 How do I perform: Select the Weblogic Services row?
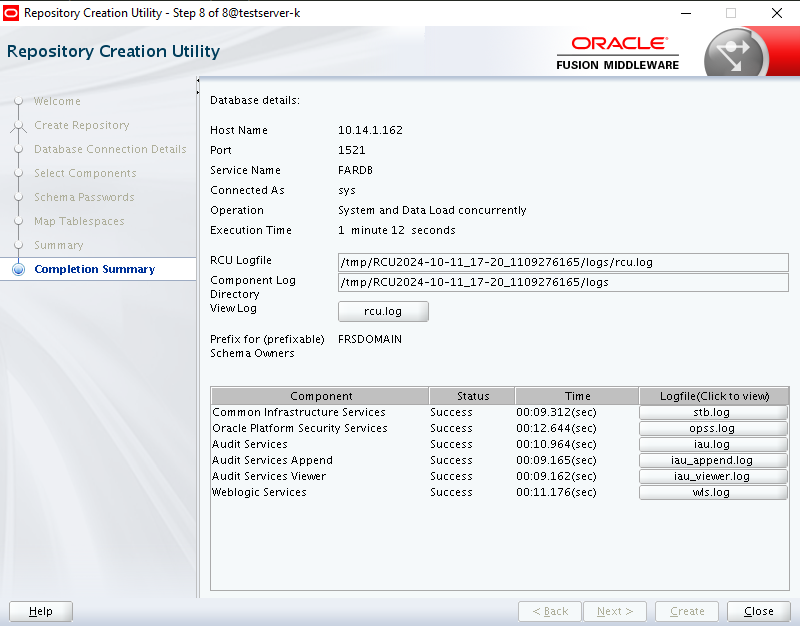tap(500, 492)
